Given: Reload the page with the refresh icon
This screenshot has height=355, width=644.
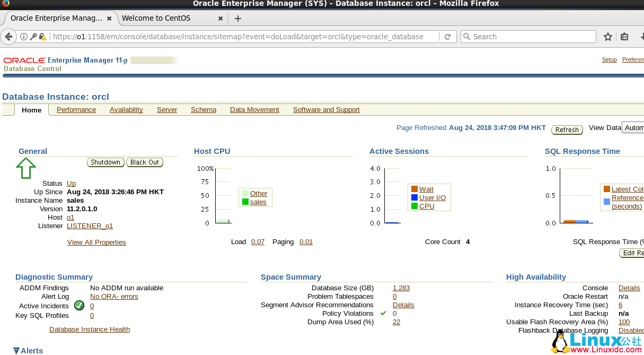Looking at the screenshot, I should tap(448, 37).
